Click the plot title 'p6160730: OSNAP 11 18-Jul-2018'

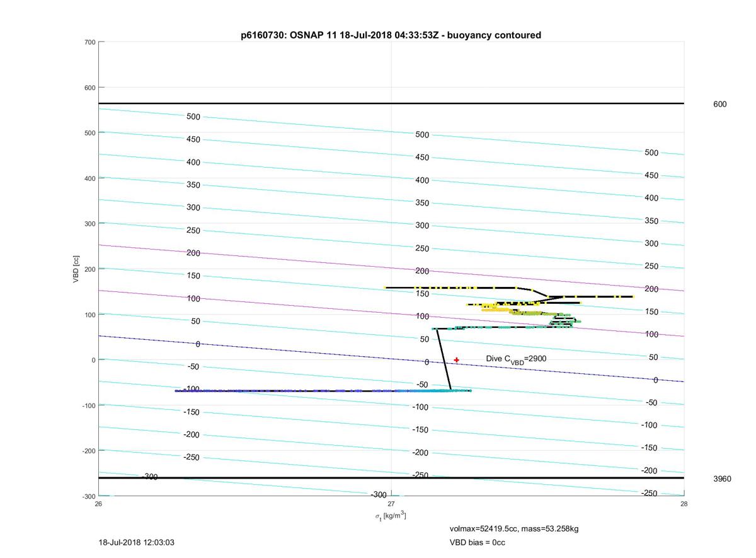click(391, 35)
